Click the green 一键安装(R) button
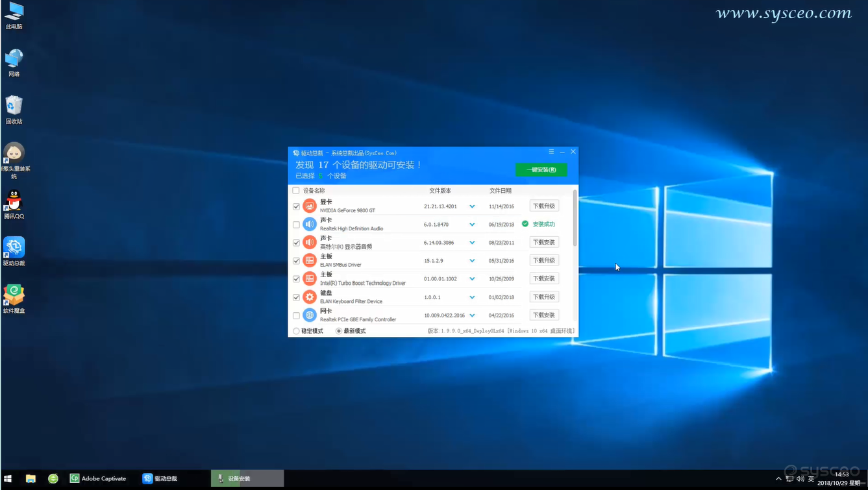This screenshot has height=490, width=868. coord(541,169)
